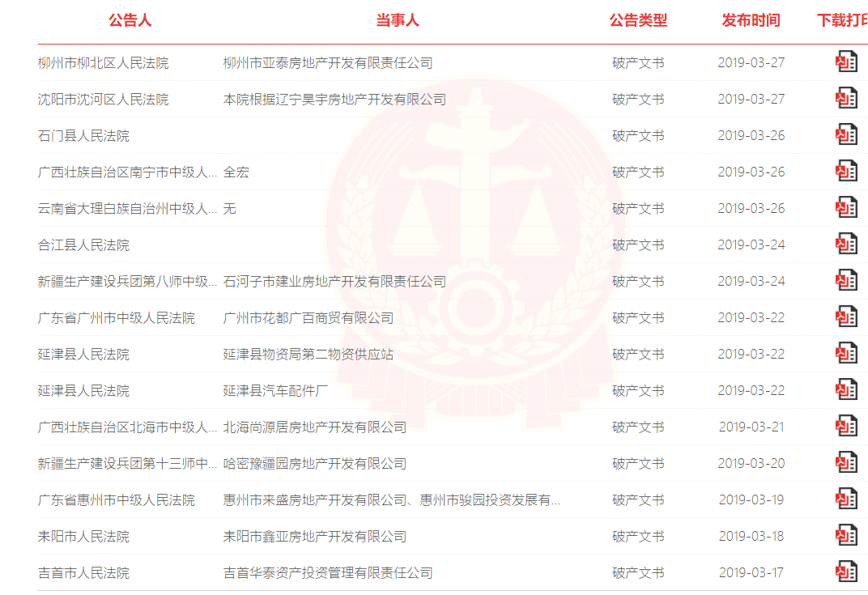This screenshot has height=595, width=868.
Task: Click 破产文书 type in 吉首市人民法院 row
Action: click(638, 573)
